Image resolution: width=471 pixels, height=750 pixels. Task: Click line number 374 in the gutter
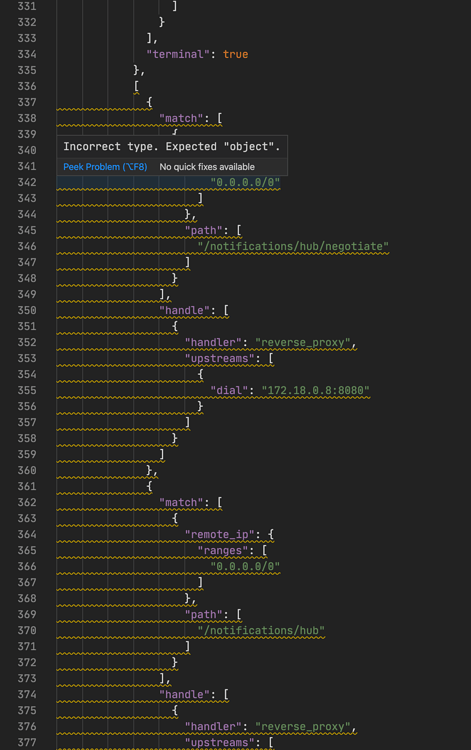tap(27, 695)
